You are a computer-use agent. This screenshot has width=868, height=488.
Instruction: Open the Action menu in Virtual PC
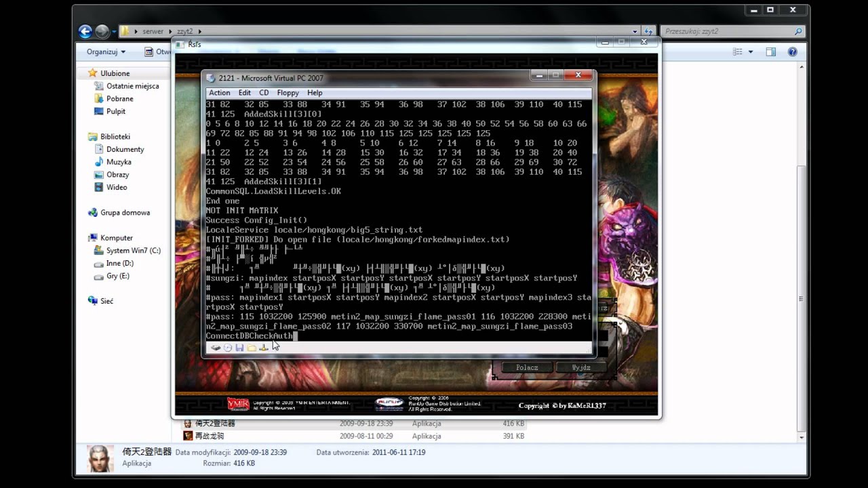tap(219, 93)
